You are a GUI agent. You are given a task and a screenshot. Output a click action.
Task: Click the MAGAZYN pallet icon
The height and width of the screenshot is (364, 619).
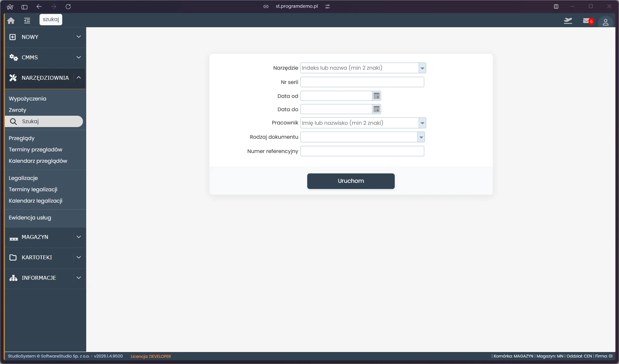pos(14,239)
